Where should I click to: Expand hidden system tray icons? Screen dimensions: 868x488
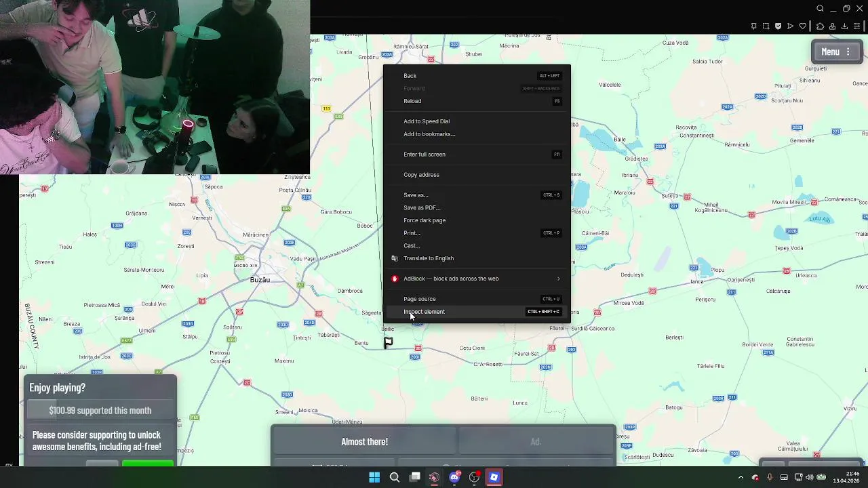pos(741,478)
